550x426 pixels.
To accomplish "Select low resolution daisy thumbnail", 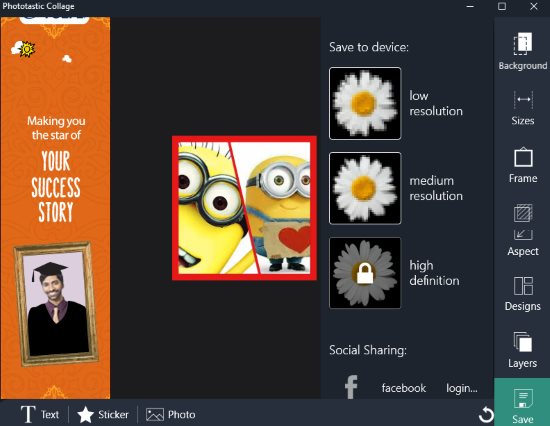I will tap(365, 104).
